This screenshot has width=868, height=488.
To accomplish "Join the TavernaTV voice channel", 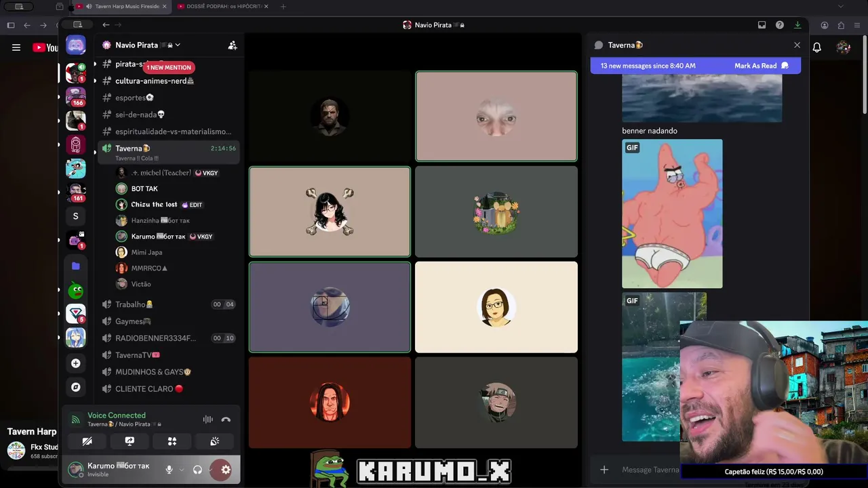I will (168, 355).
